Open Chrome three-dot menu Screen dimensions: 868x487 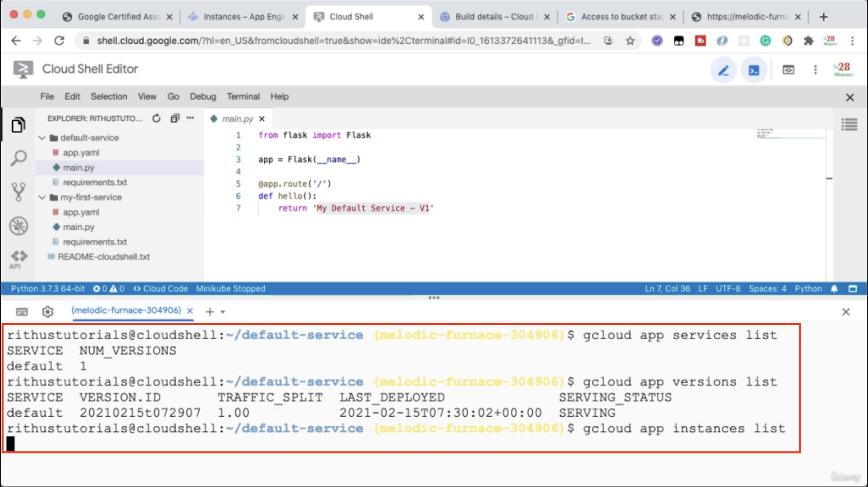pyautogui.click(x=852, y=41)
